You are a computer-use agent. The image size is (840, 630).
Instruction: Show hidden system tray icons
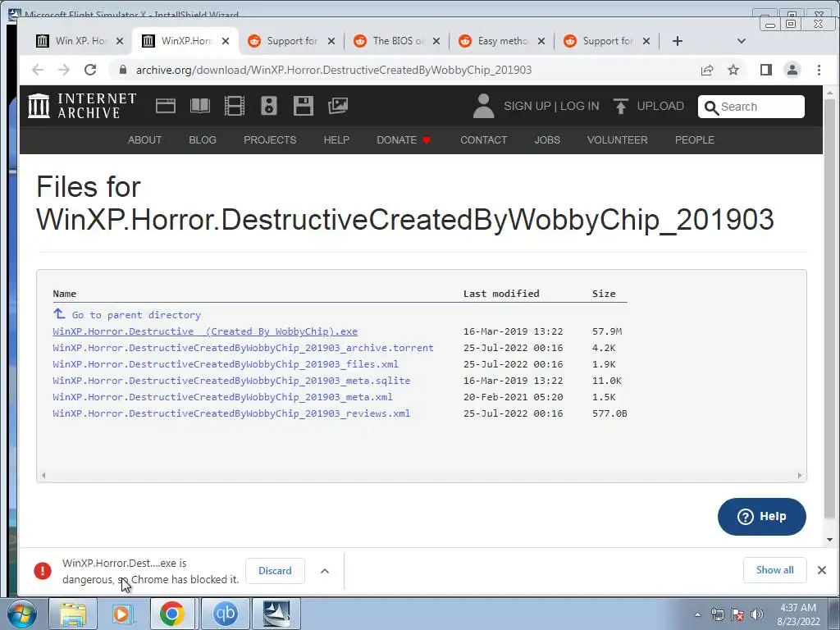[697, 614]
